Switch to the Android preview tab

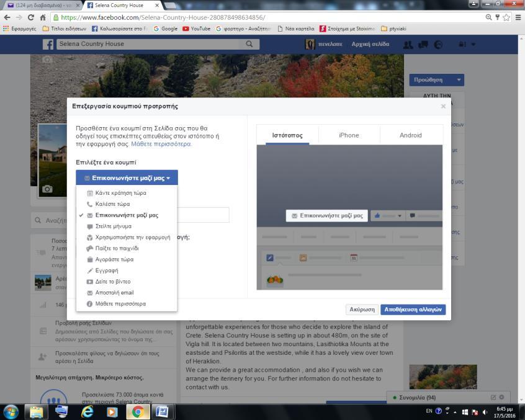tap(411, 135)
